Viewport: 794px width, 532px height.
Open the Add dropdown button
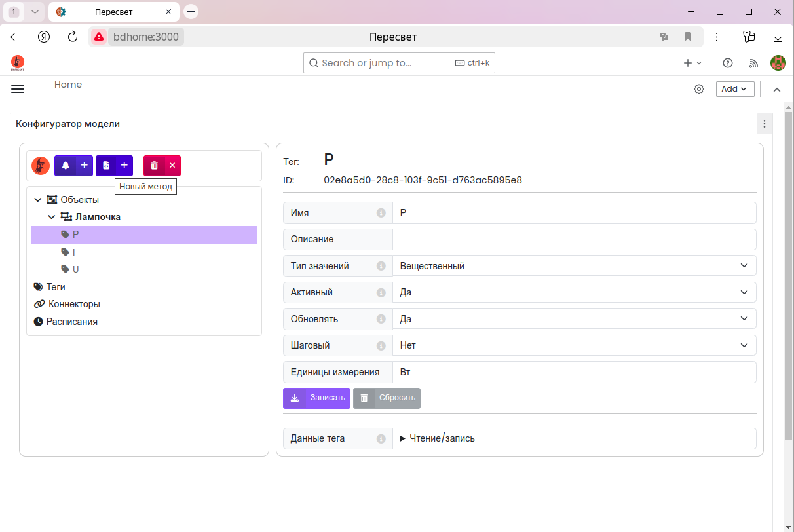[735, 89]
